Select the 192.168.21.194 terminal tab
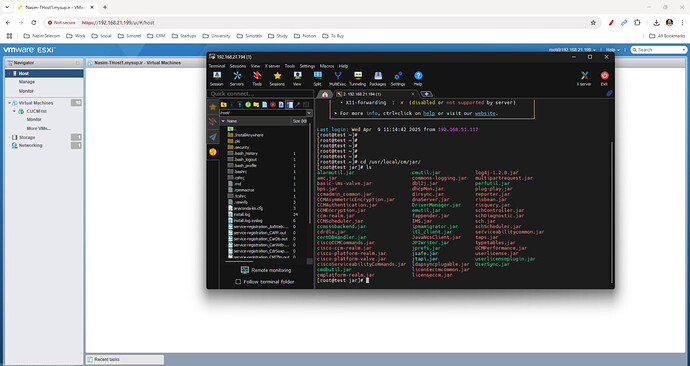 click(x=375, y=94)
